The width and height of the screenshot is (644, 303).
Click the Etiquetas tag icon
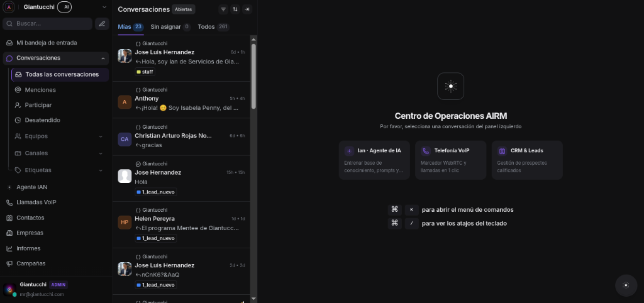(x=18, y=170)
